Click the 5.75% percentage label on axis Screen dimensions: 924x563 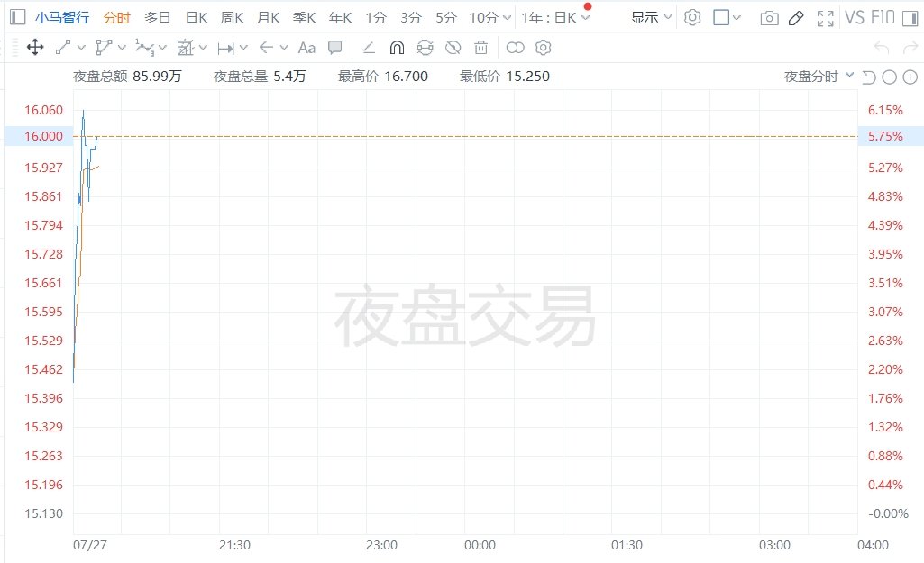coord(885,136)
